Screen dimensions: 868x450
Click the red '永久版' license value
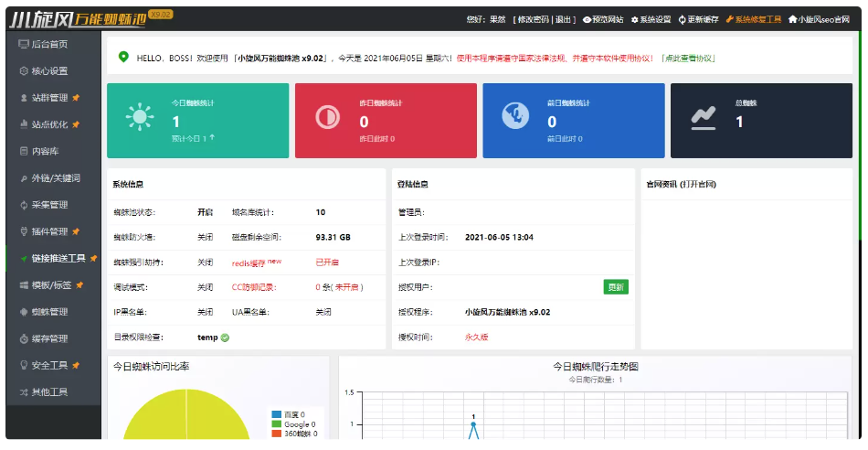476,337
